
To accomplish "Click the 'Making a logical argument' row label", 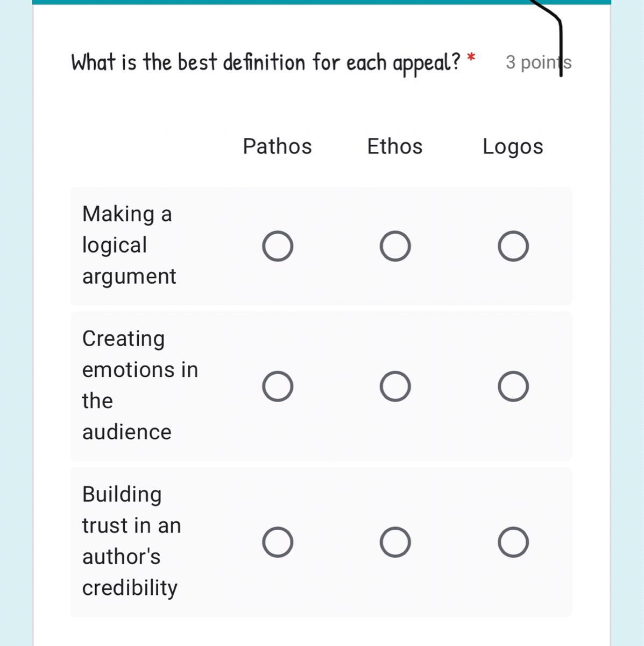I will pyautogui.click(x=129, y=245).
